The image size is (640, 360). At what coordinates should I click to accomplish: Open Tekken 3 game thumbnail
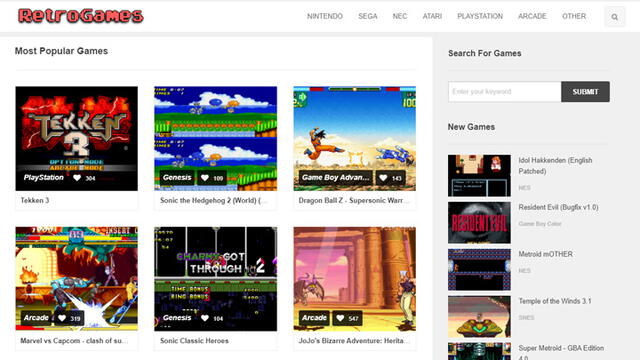(x=77, y=138)
